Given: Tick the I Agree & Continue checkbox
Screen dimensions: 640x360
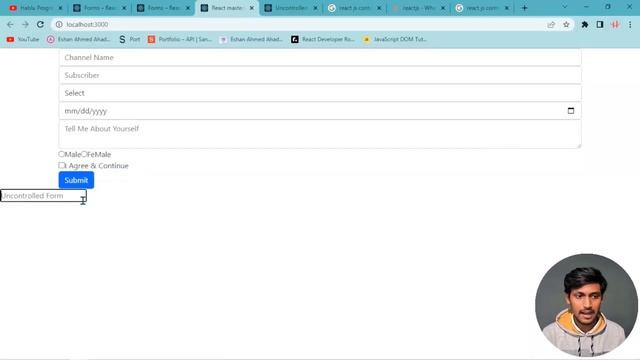Looking at the screenshot, I should click(61, 165).
